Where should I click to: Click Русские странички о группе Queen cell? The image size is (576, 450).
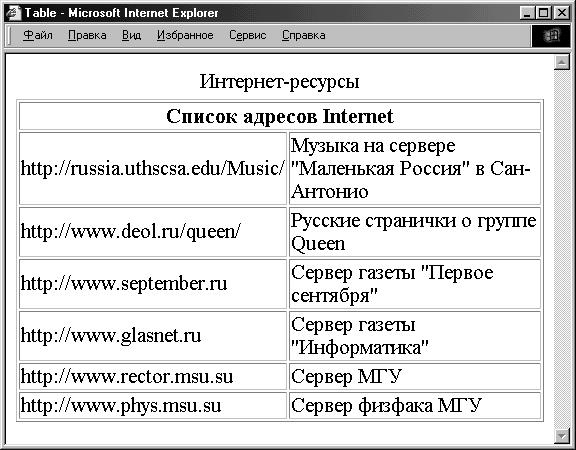415,232
